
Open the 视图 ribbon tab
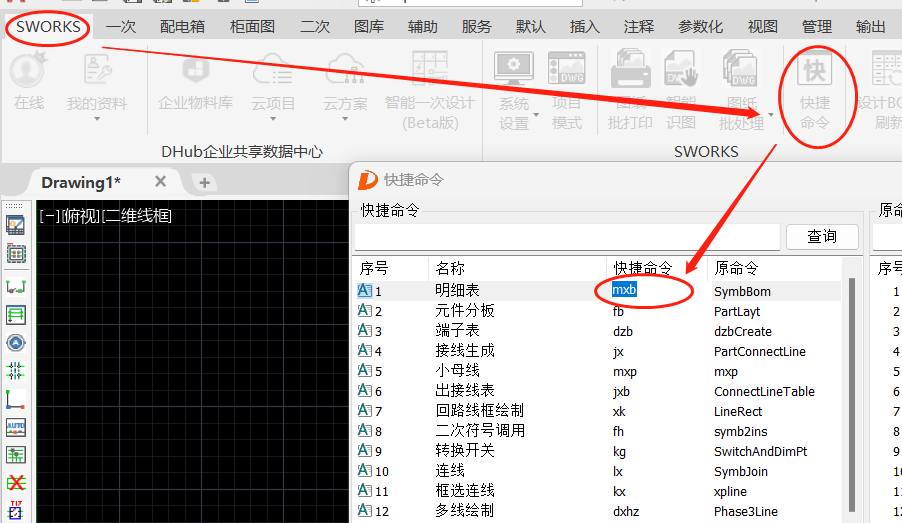point(762,26)
